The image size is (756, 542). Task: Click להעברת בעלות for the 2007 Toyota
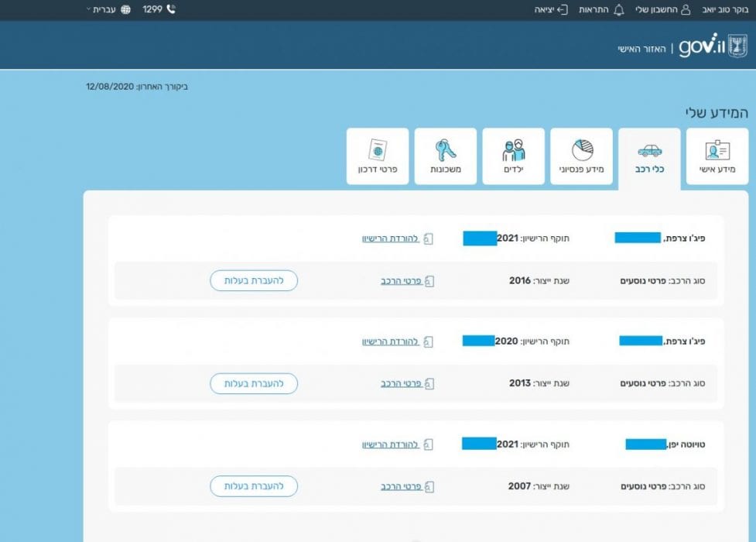click(x=254, y=486)
